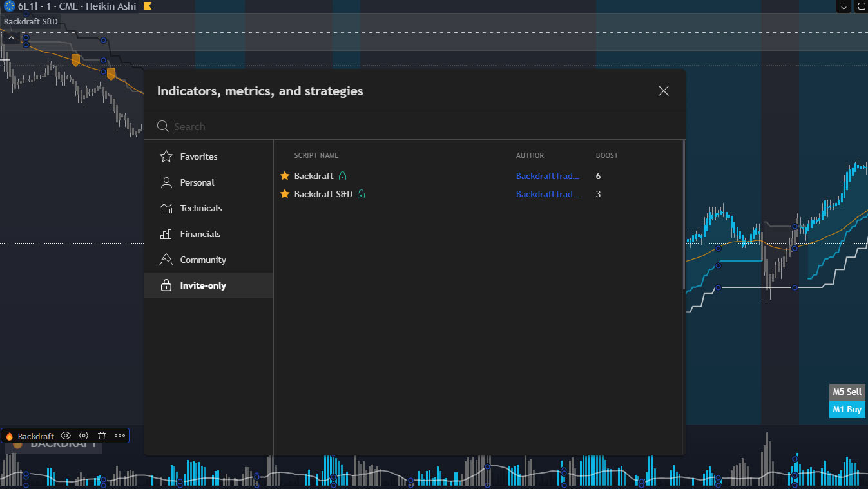Unfavorite the Backdraft script star

coord(285,176)
